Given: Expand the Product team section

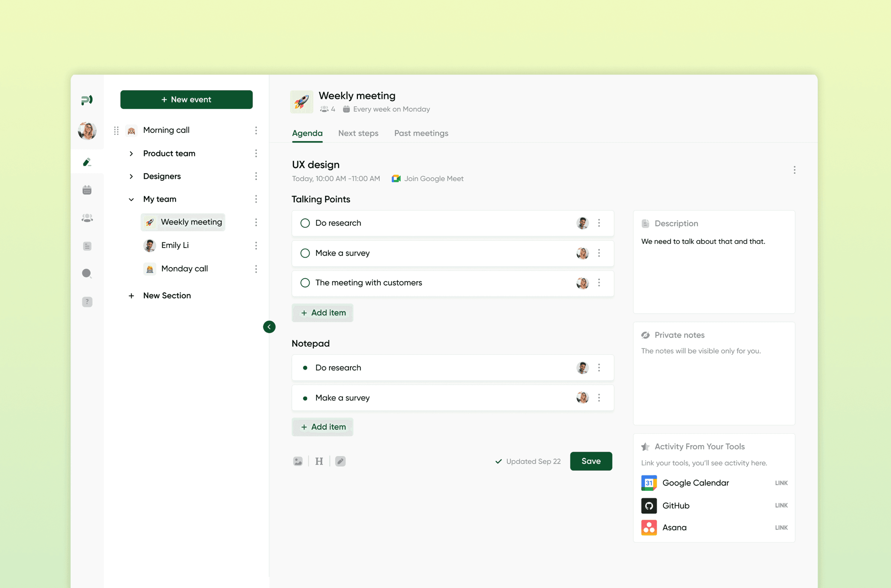Looking at the screenshot, I should 131,153.
